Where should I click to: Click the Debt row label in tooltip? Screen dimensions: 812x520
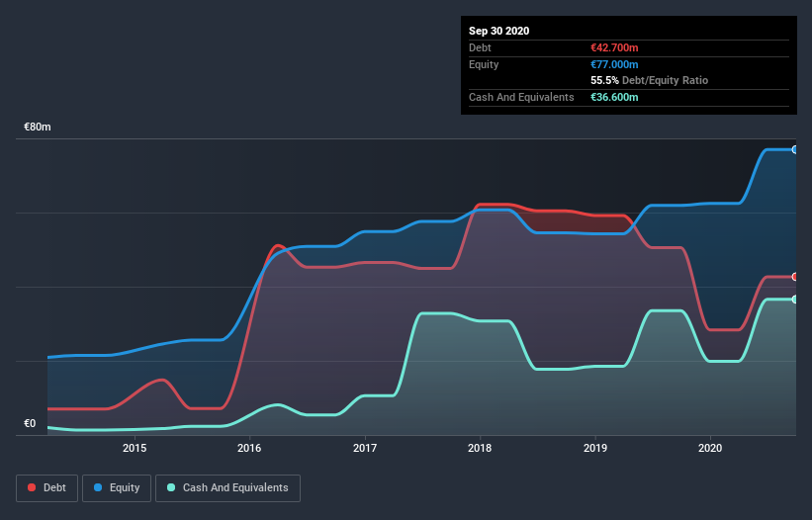click(480, 47)
